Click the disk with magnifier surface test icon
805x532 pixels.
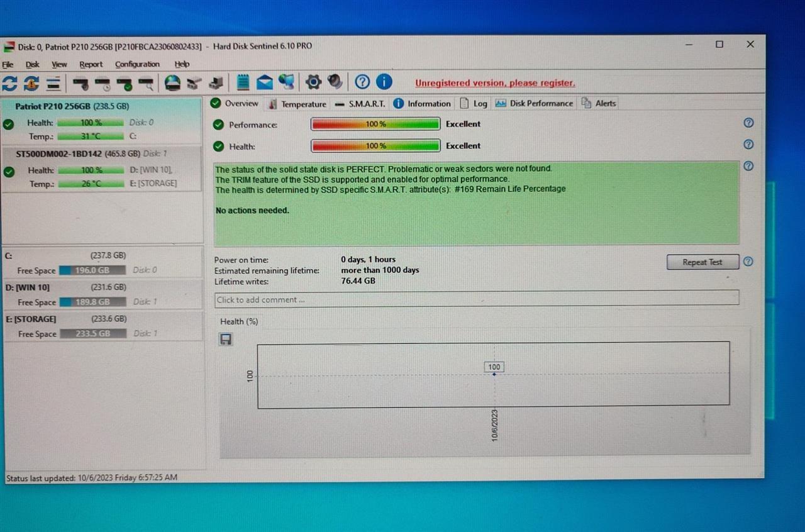pos(146,82)
